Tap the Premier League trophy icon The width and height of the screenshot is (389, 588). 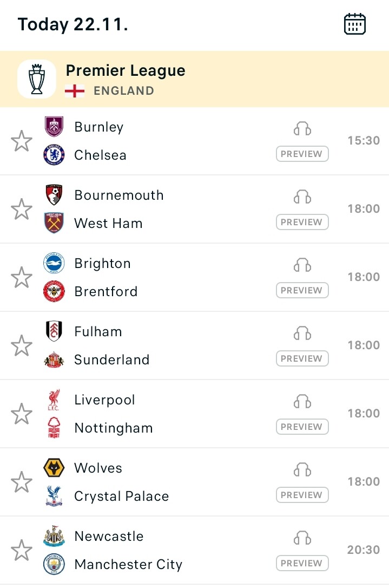tap(37, 79)
